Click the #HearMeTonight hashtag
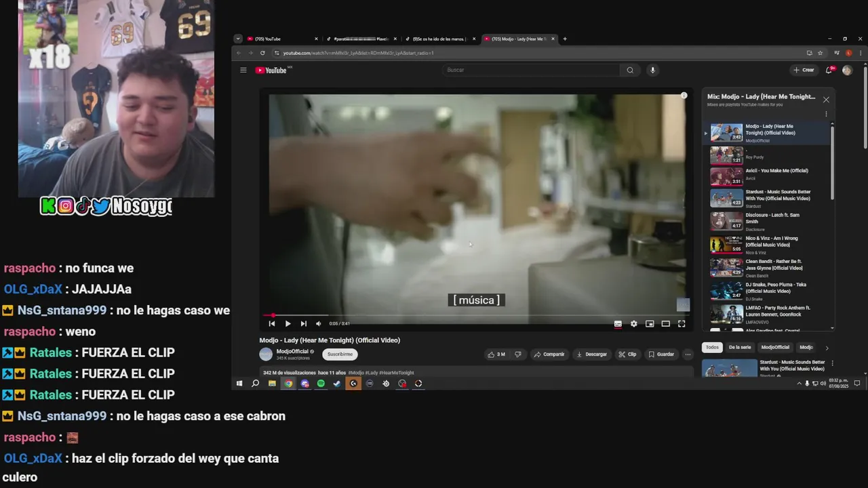The height and width of the screenshot is (488, 868). (397, 373)
